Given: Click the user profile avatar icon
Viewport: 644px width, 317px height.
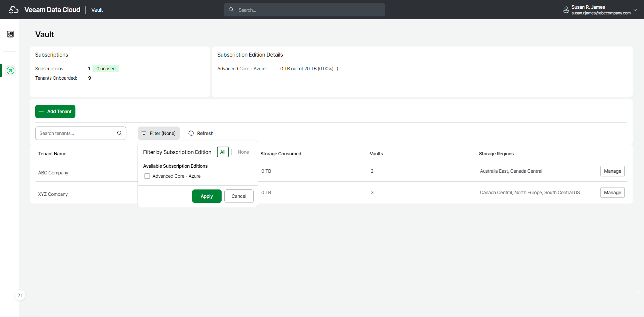Looking at the screenshot, I should [566, 10].
